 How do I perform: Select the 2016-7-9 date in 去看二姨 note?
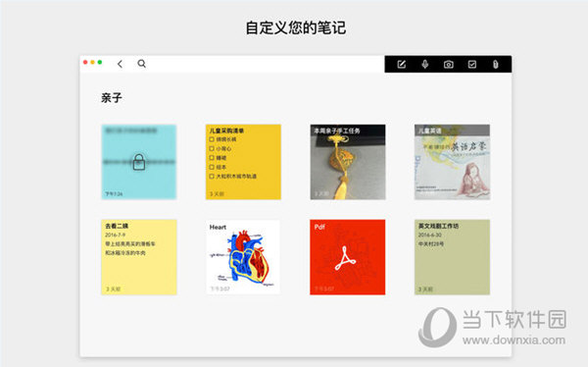pyautogui.click(x=115, y=235)
